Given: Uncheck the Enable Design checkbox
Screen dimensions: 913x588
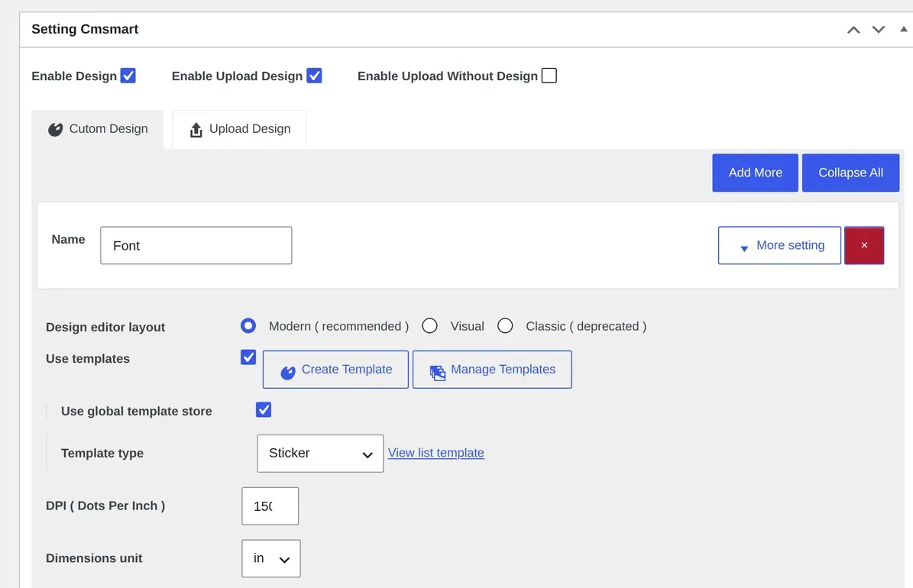Looking at the screenshot, I should point(128,76).
